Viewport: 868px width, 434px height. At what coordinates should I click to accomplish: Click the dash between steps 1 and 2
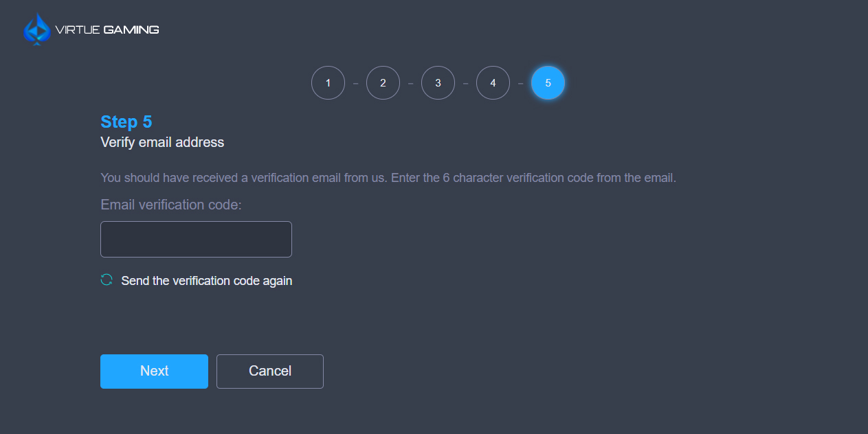(355, 84)
